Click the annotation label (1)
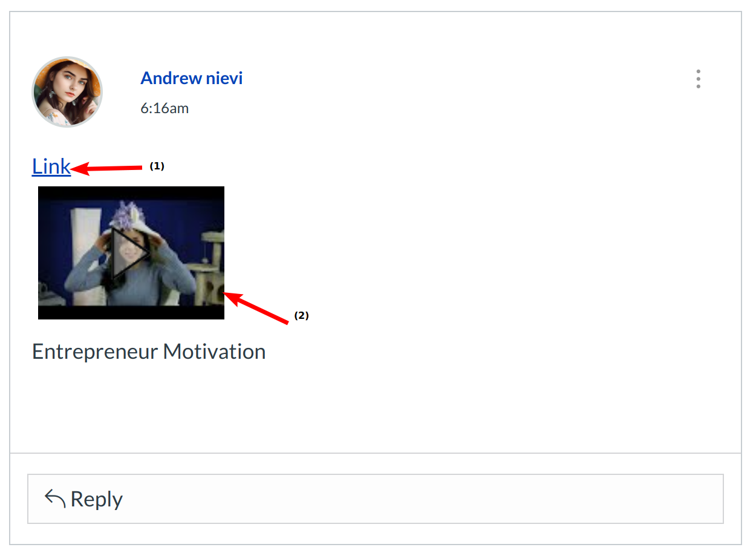Image resolution: width=756 pixels, height=553 pixels. [157, 166]
